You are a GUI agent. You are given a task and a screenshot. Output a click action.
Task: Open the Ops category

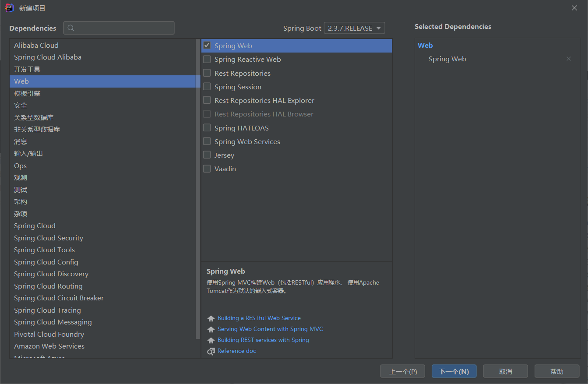[102, 166]
